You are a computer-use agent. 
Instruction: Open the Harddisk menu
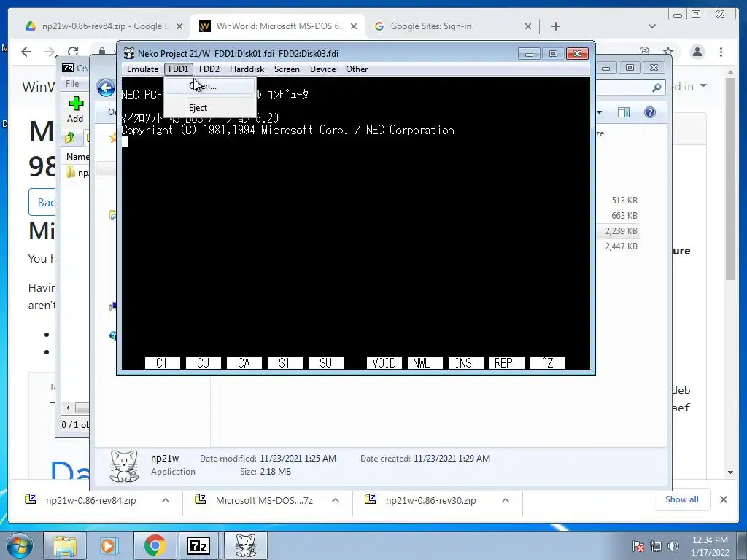tap(247, 69)
